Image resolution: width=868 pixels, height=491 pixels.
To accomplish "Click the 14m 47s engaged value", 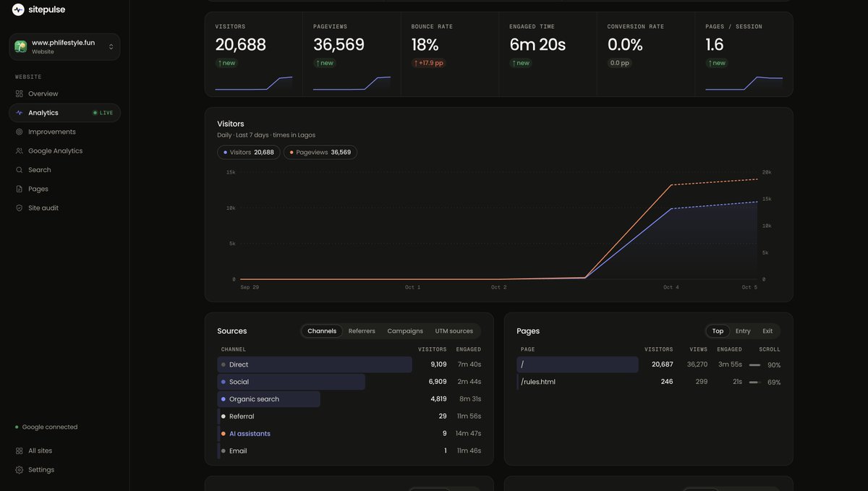I will (468, 434).
